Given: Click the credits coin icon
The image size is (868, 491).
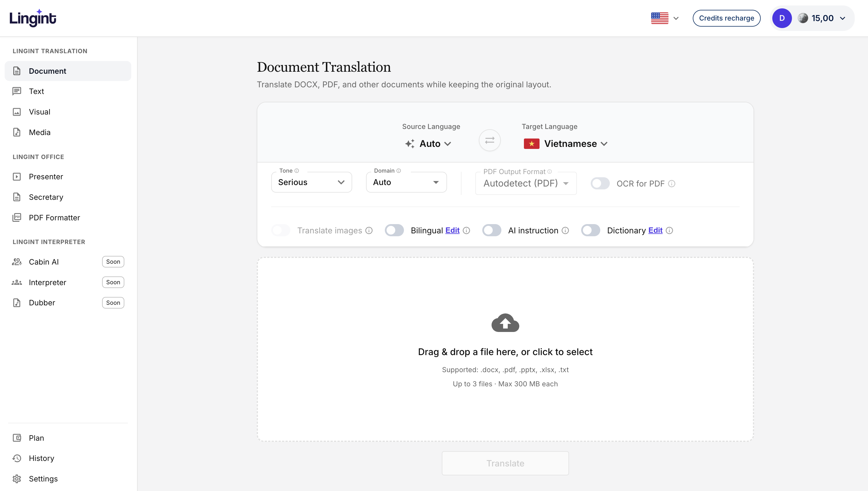Looking at the screenshot, I should click(x=803, y=18).
